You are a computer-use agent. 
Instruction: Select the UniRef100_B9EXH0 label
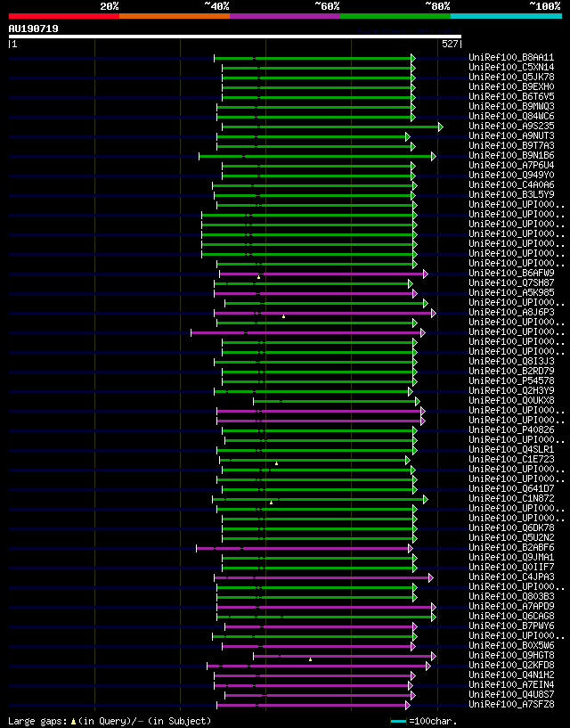click(x=511, y=86)
